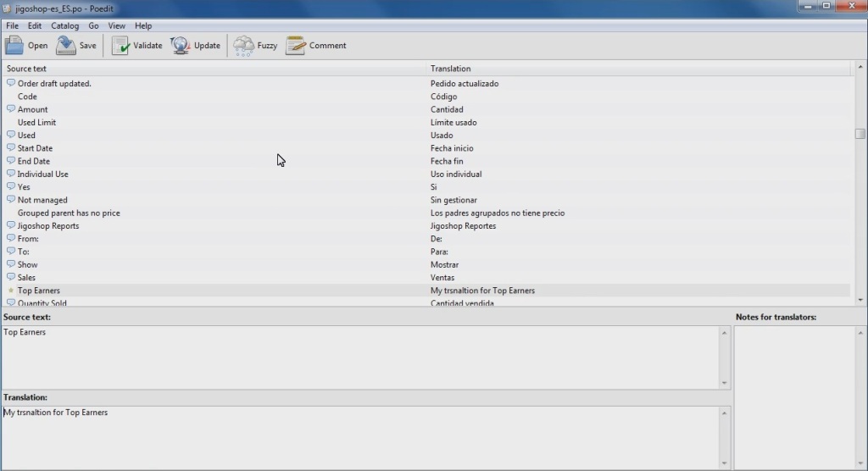Run Validate from the toolbar

(120, 46)
